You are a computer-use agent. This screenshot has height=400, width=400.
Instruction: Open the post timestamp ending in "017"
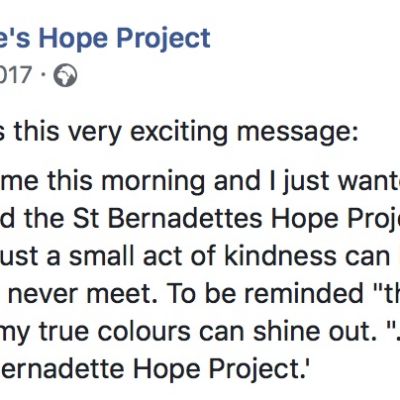[x=16, y=75]
